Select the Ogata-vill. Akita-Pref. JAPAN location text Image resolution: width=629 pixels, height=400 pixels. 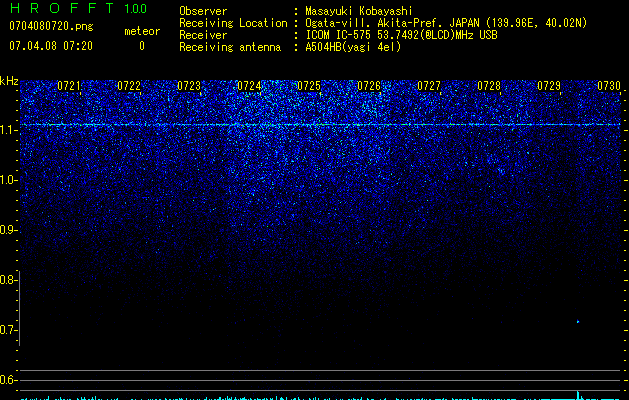tap(446, 23)
